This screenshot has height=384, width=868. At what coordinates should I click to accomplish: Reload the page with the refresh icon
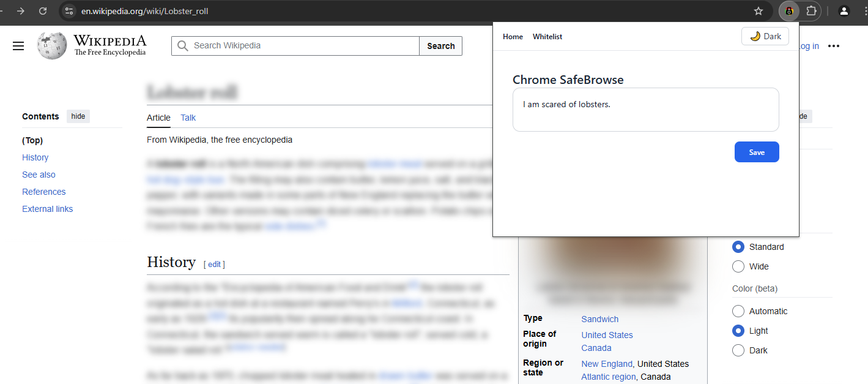click(43, 11)
